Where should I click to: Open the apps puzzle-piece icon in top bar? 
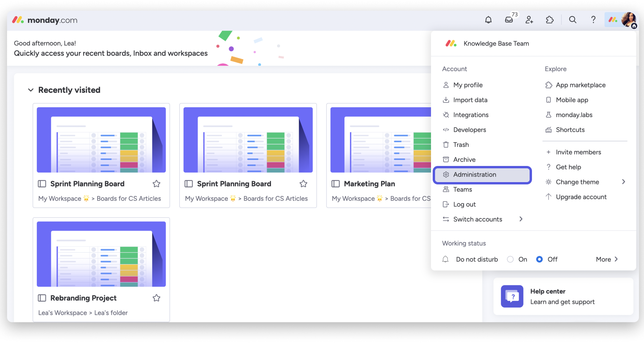550,20
